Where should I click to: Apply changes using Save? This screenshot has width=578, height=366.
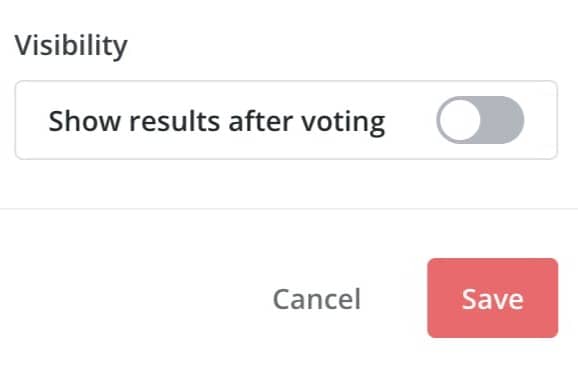click(x=492, y=298)
